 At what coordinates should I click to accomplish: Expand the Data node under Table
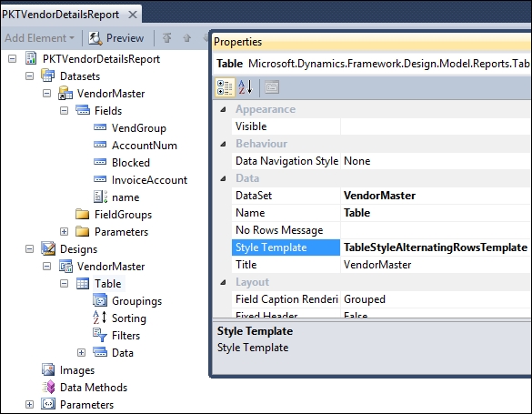[x=81, y=352]
